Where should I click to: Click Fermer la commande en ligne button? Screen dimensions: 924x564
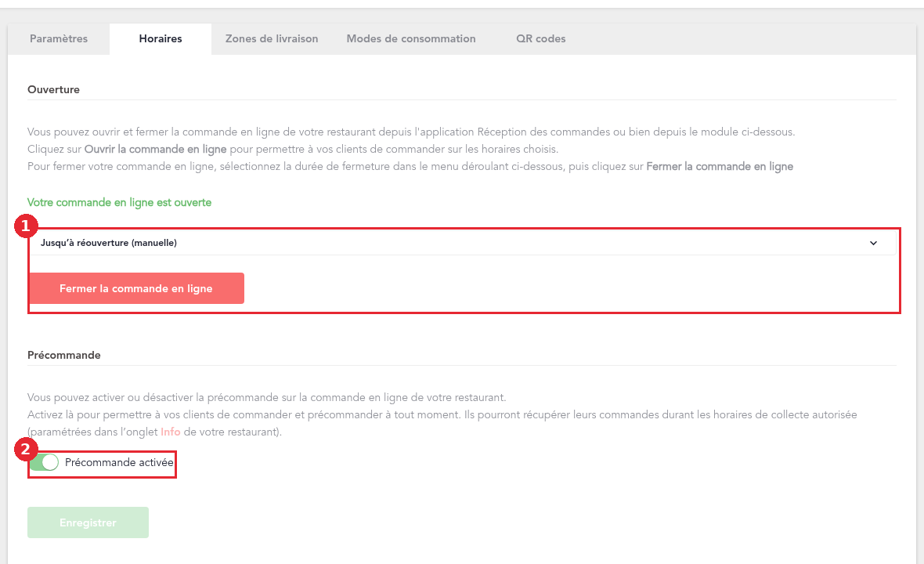coord(136,288)
